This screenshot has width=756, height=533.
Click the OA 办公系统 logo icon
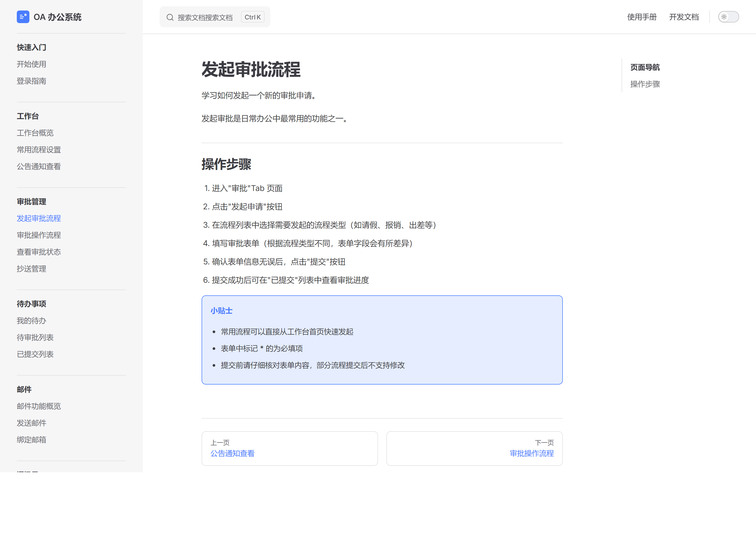click(23, 17)
